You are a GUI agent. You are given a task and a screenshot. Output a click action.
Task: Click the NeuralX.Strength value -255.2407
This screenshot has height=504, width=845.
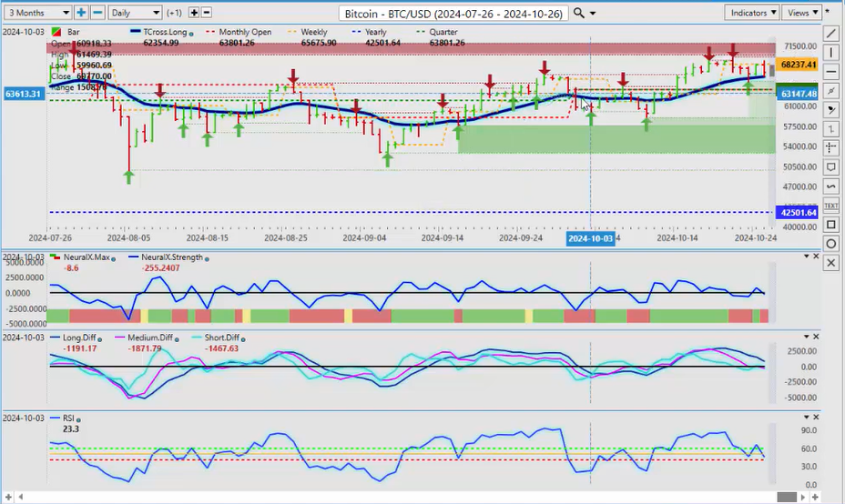(160, 267)
